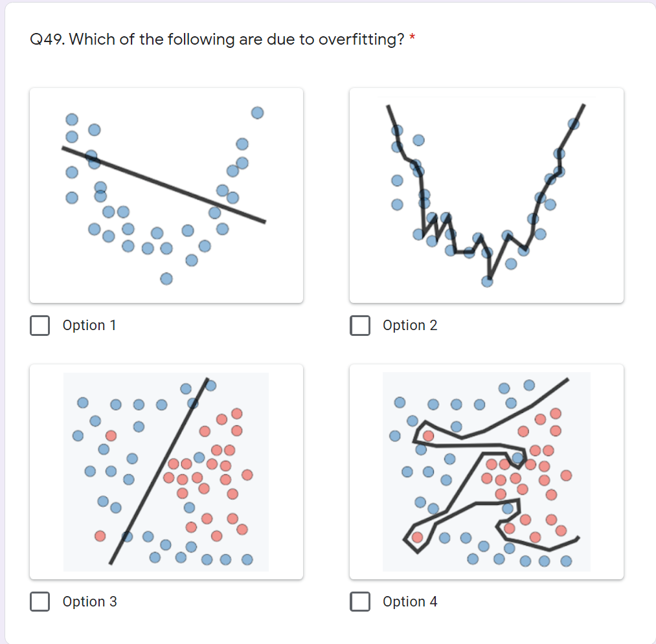This screenshot has width=656, height=644.
Task: Check the Option 3 checkbox
Action: point(40,601)
